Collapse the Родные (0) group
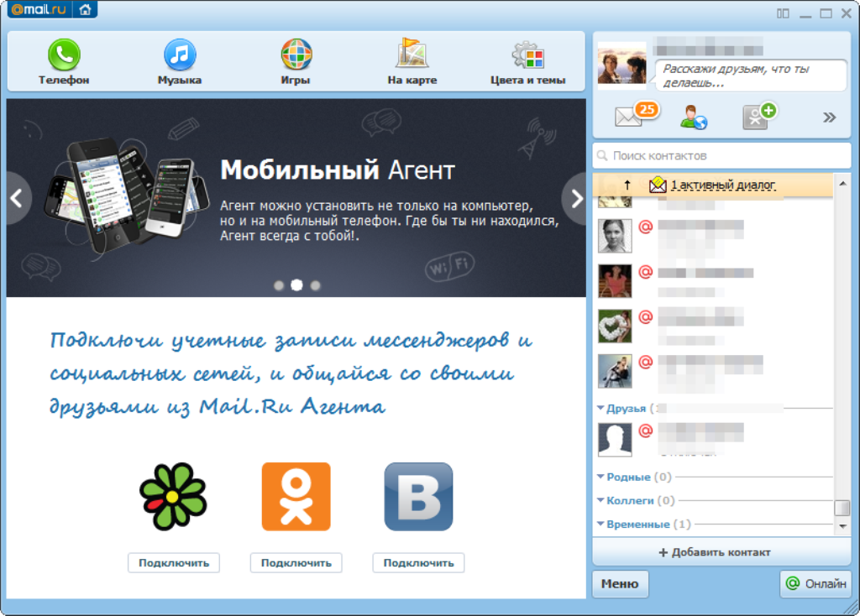Screen dimensions: 860x616 [600, 477]
